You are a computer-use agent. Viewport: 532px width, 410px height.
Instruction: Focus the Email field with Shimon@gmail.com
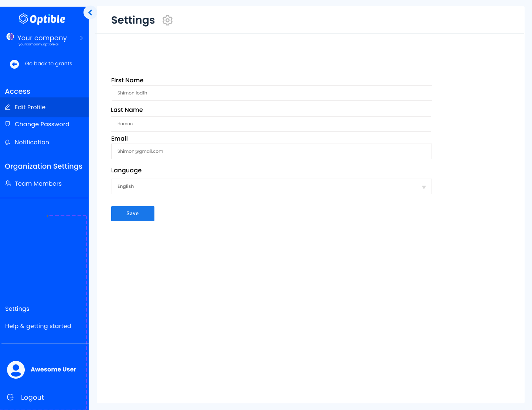coord(208,151)
